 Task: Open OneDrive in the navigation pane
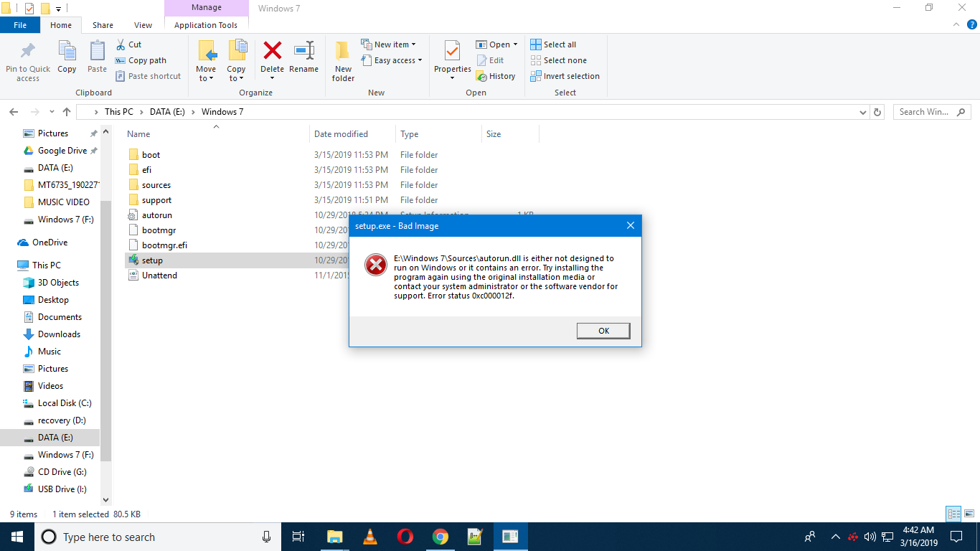point(50,242)
